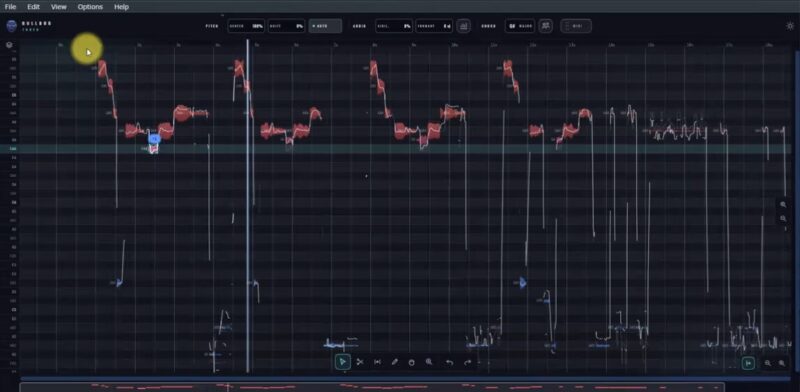Click the pitch Drift 0% field
Image resolution: width=800 pixels, height=392 pixels.
click(x=286, y=26)
